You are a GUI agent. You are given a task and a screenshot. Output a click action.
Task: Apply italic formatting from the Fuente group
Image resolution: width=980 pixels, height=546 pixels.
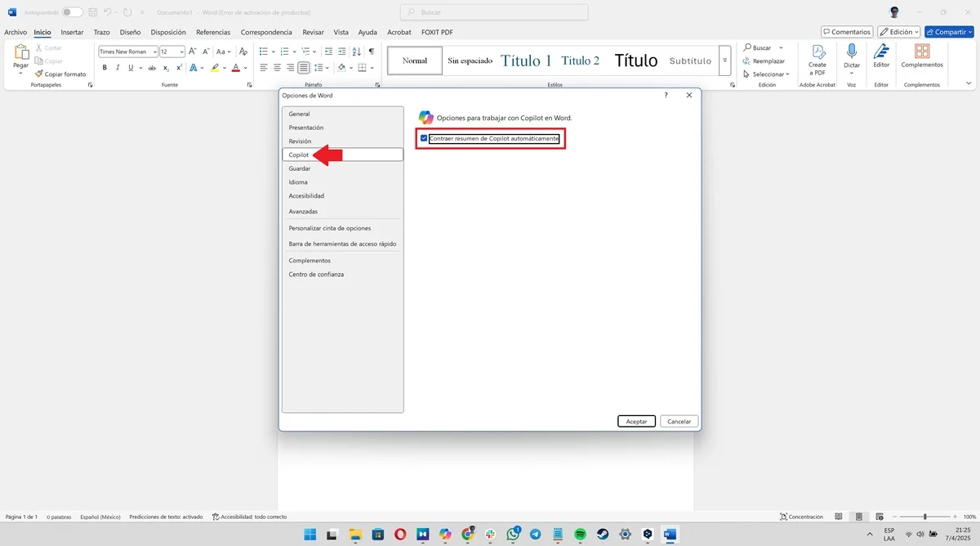click(x=117, y=68)
